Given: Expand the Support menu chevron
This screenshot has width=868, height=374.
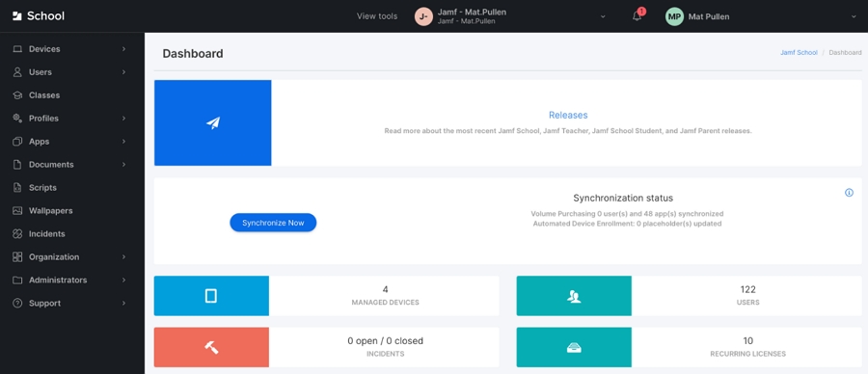Looking at the screenshot, I should pyautogui.click(x=124, y=304).
